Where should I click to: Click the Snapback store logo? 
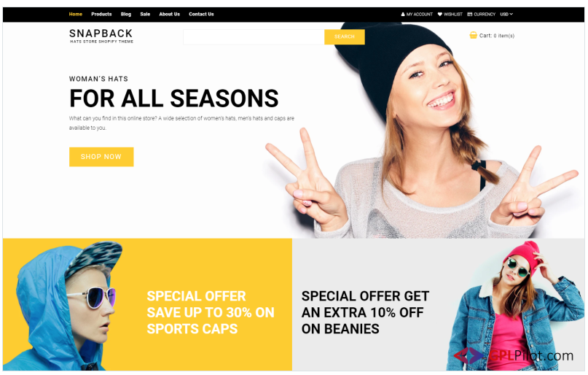101,36
